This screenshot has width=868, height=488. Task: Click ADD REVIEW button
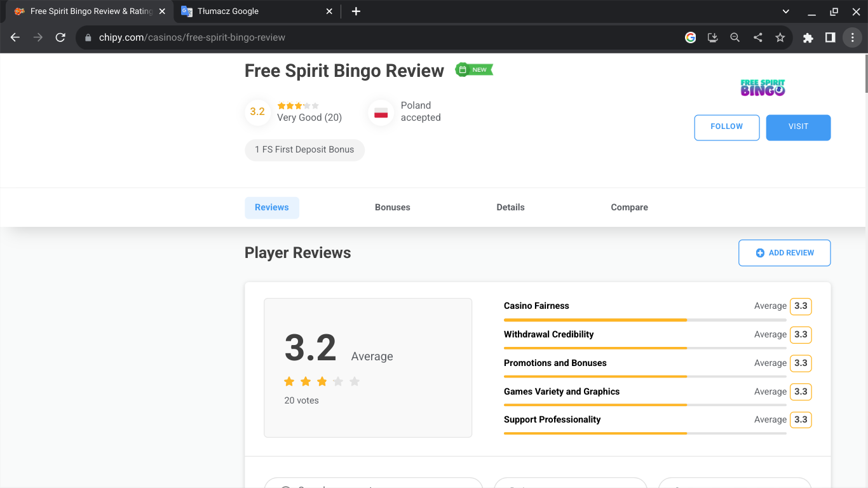point(784,253)
